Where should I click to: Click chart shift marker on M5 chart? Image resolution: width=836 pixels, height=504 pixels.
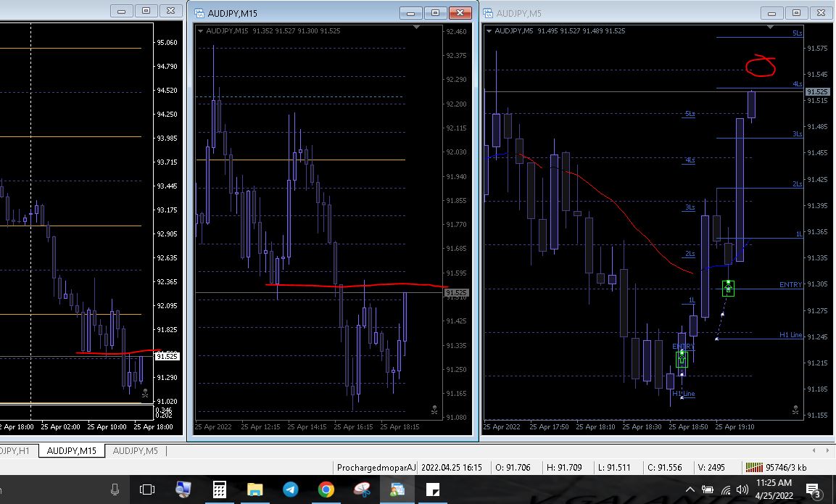(x=770, y=27)
